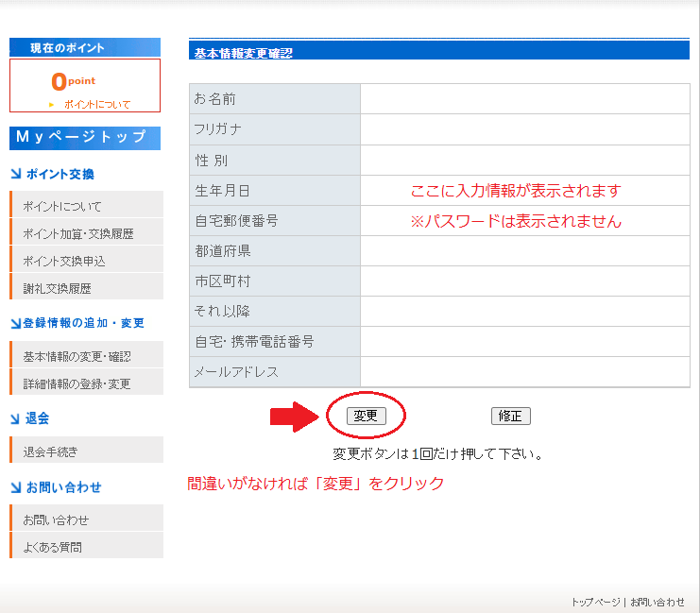Open お問い合わせ sidebar menu item
Image resolution: width=700 pixels, height=613 pixels.
pos(87,519)
